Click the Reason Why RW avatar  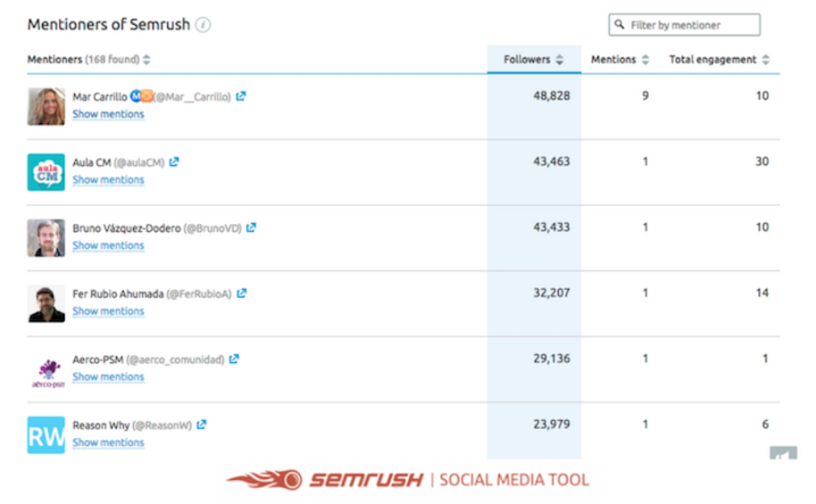46,434
